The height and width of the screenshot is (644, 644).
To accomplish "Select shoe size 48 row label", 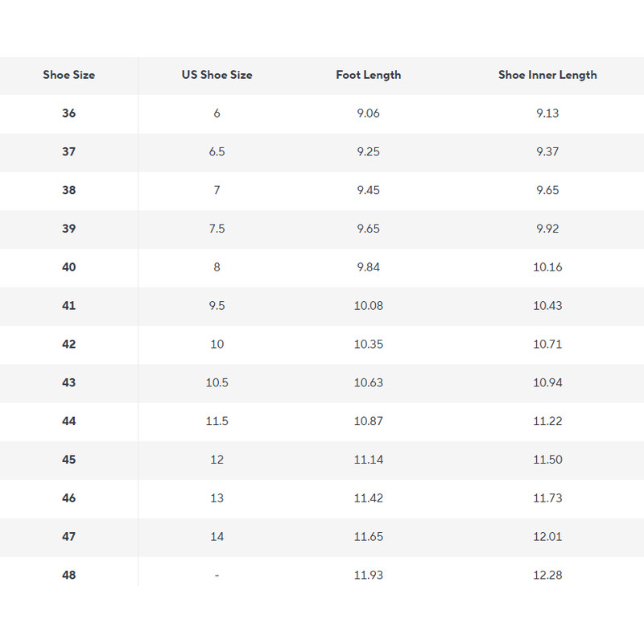I will 69,576.
